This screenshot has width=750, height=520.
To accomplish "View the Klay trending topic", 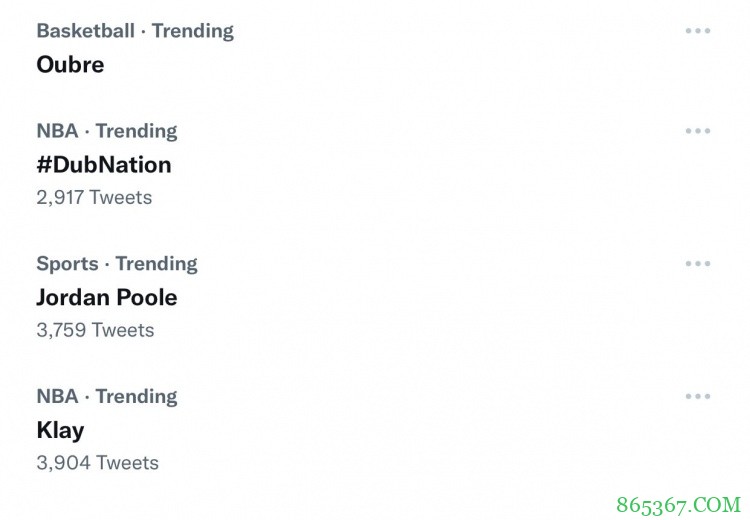I will tap(60, 430).
